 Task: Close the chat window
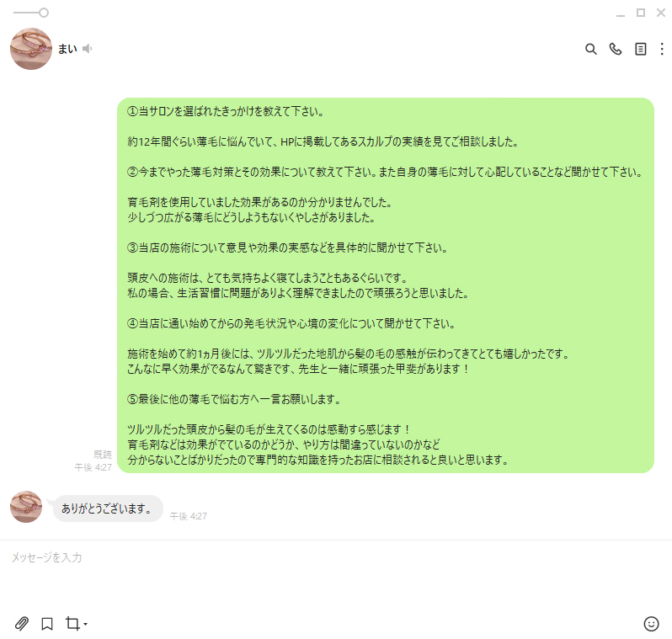(661, 13)
